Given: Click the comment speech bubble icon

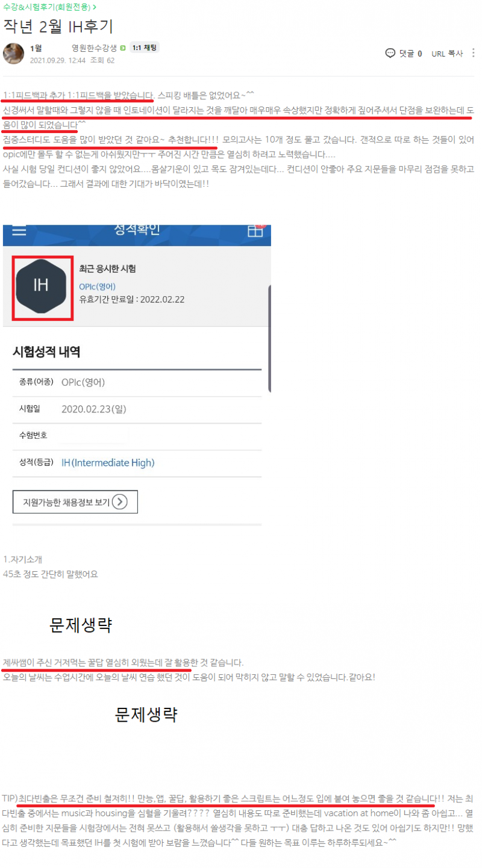Looking at the screenshot, I should [x=390, y=53].
